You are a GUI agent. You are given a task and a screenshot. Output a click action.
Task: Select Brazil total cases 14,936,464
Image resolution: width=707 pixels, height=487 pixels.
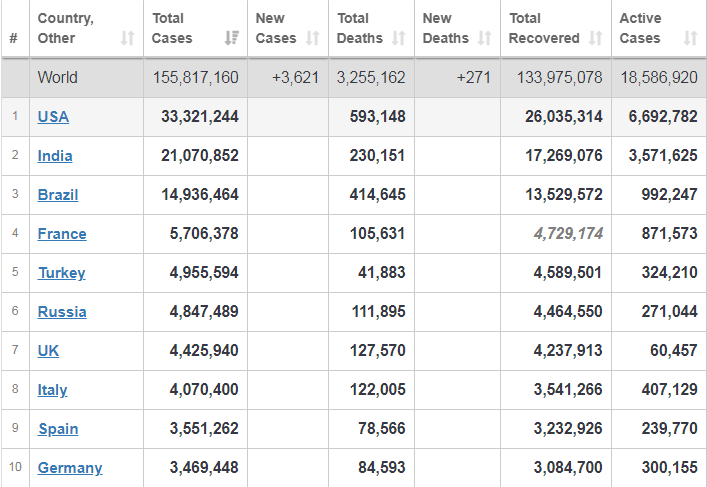point(200,195)
